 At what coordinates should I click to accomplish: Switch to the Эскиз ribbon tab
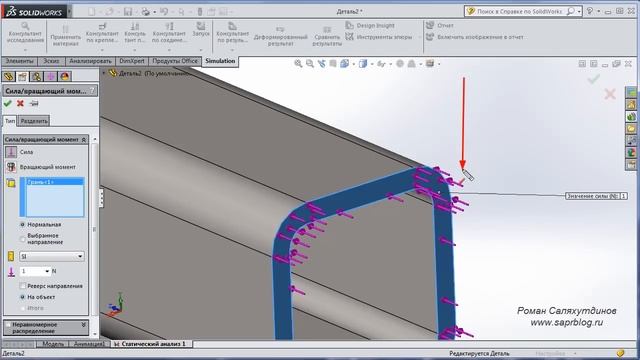[x=51, y=61]
